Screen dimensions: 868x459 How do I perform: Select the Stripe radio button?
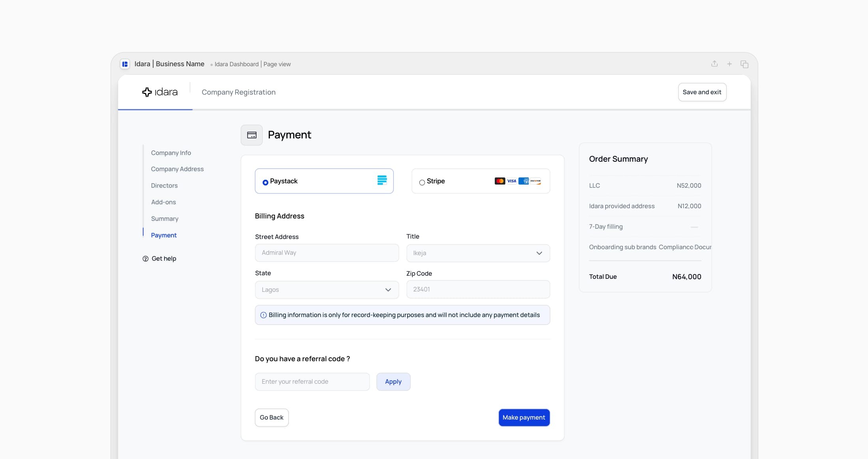(422, 183)
